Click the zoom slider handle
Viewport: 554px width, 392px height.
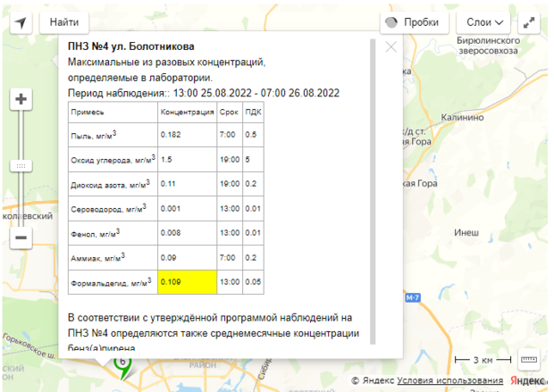click(21, 166)
